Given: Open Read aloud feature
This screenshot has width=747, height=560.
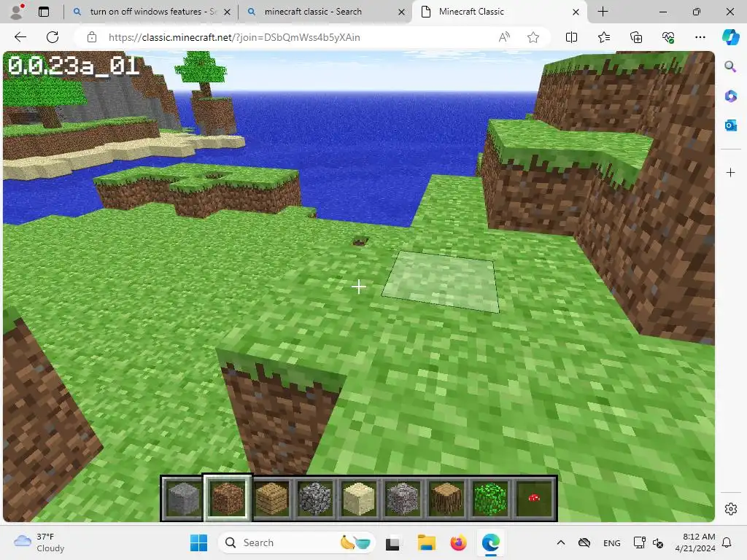Looking at the screenshot, I should [504, 37].
